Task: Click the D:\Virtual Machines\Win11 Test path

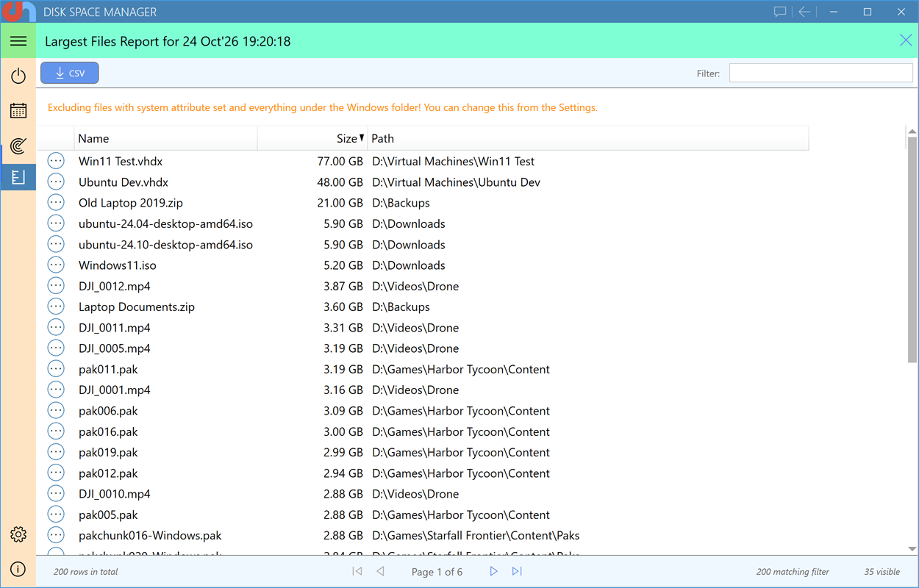Action: click(x=453, y=161)
